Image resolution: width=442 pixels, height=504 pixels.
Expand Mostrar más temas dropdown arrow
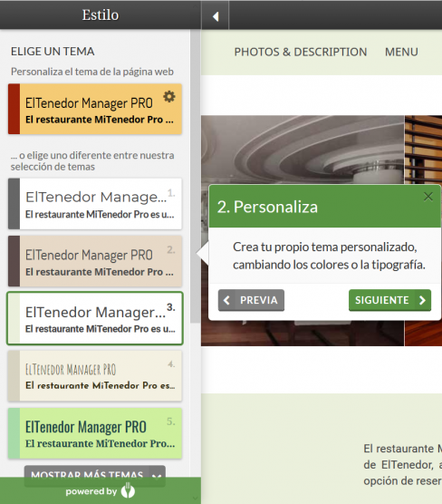pos(157,476)
